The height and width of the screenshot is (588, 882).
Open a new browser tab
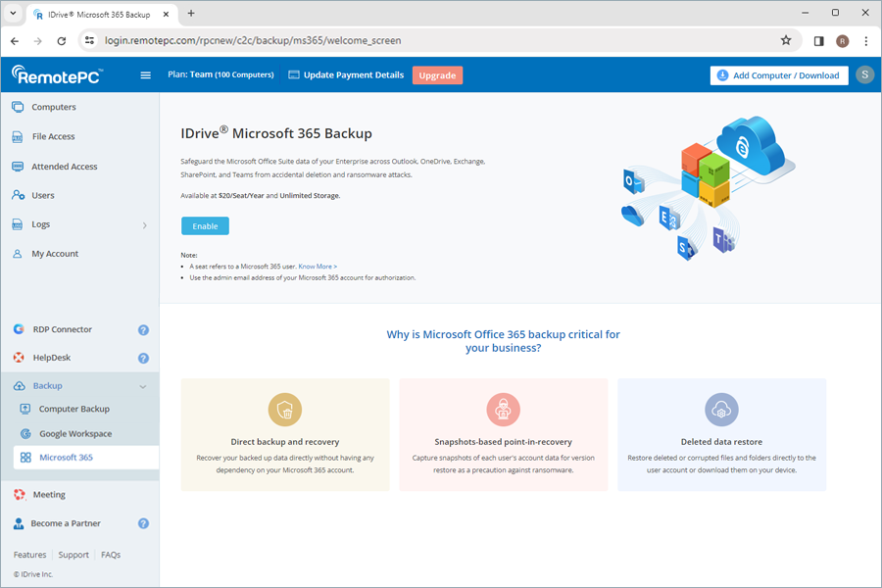tap(191, 13)
